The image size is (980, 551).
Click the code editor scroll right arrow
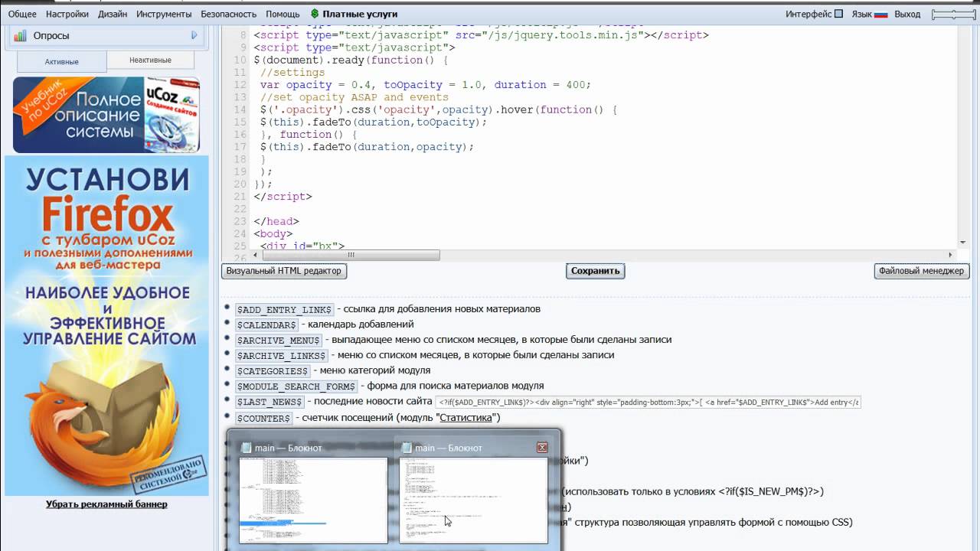pyautogui.click(x=951, y=255)
